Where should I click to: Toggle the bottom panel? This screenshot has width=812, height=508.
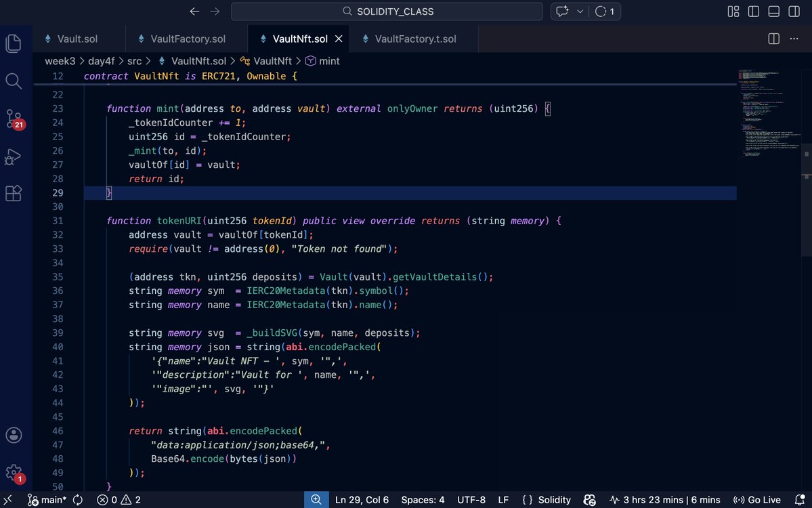[773, 12]
